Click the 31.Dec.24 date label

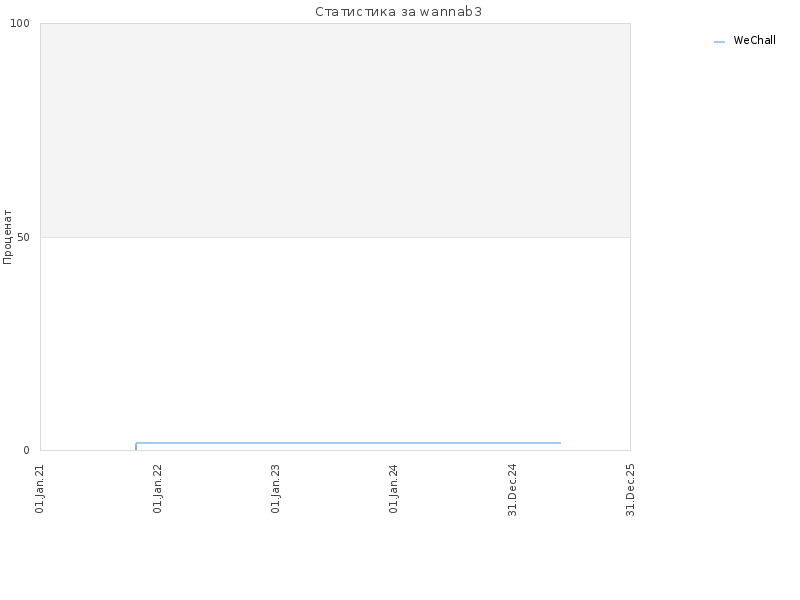point(513,490)
